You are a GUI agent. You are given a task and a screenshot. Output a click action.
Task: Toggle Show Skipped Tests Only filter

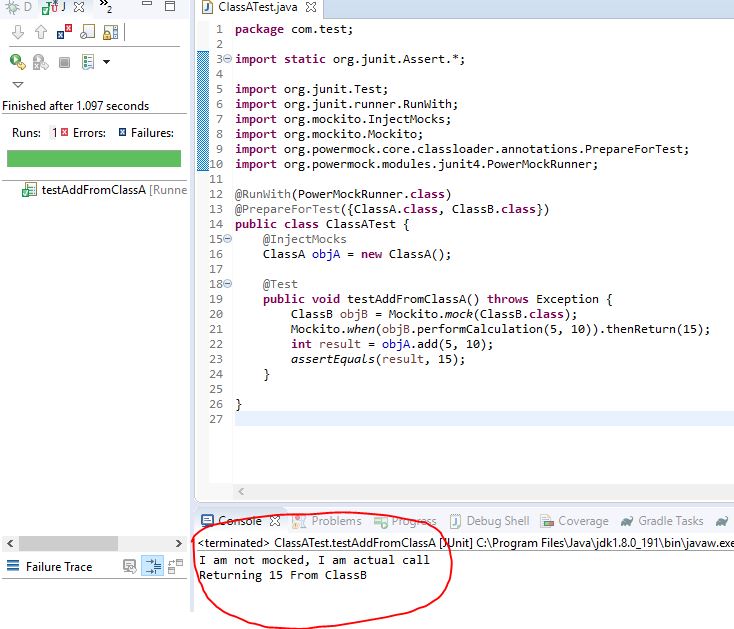point(87,32)
